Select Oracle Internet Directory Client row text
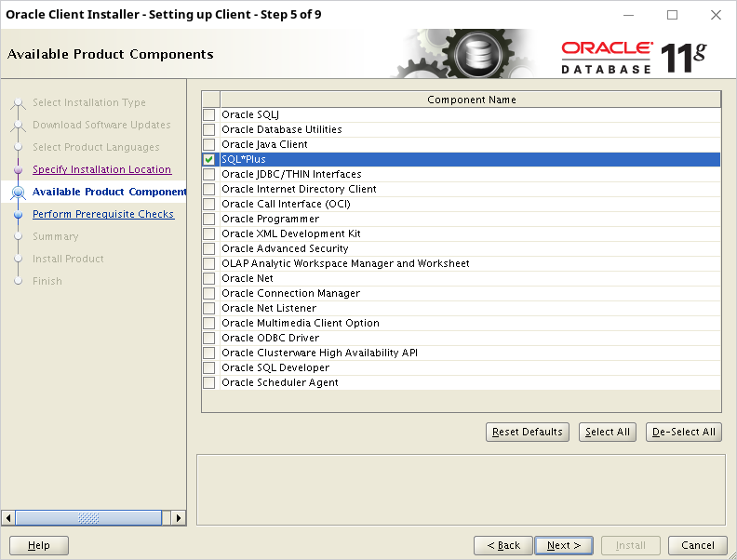This screenshot has height=560, width=737. pyautogui.click(x=299, y=189)
